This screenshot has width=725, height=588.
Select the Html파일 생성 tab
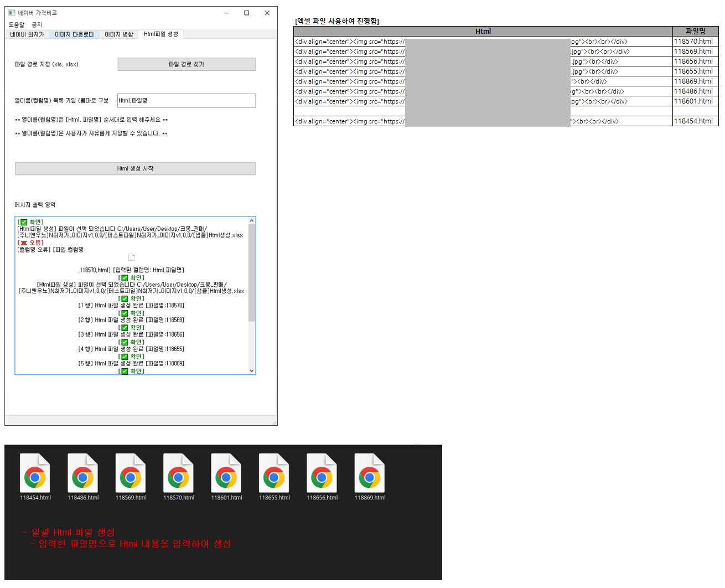click(x=160, y=34)
